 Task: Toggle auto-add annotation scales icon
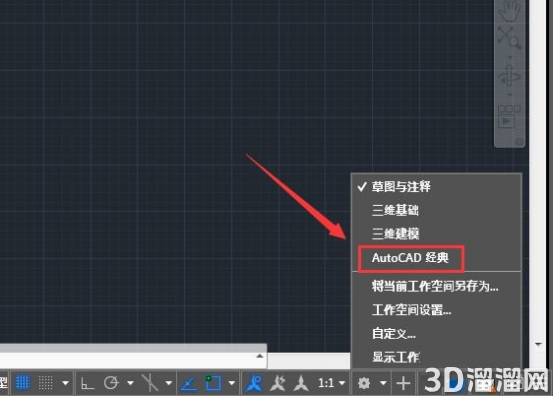(278, 383)
